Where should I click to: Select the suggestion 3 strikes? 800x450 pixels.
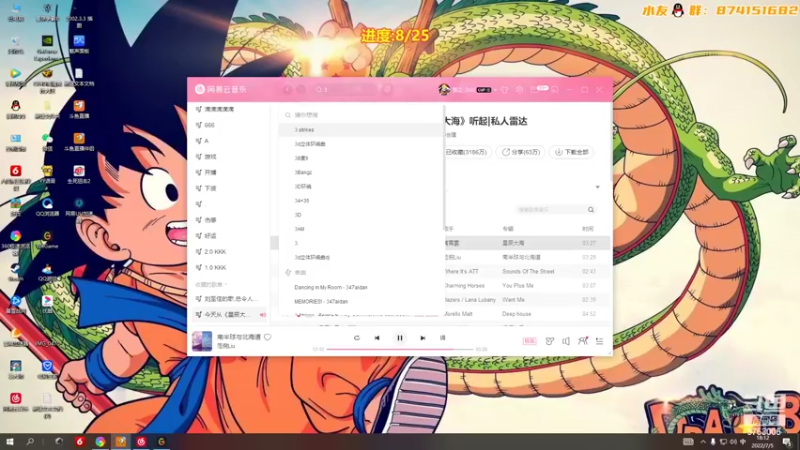361,130
